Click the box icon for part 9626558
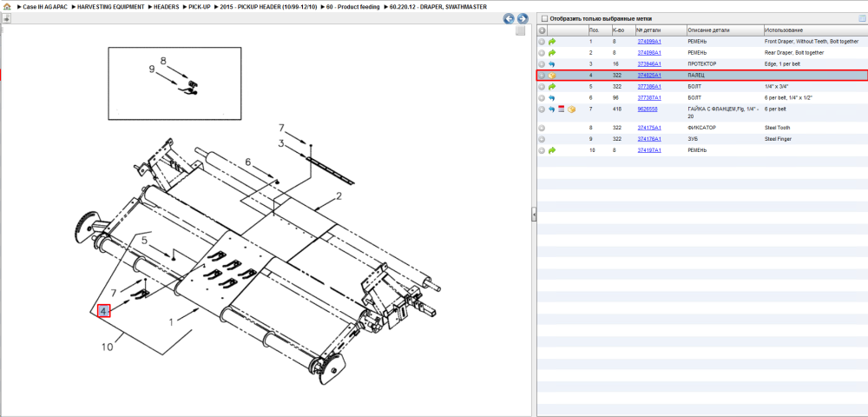 click(572, 109)
